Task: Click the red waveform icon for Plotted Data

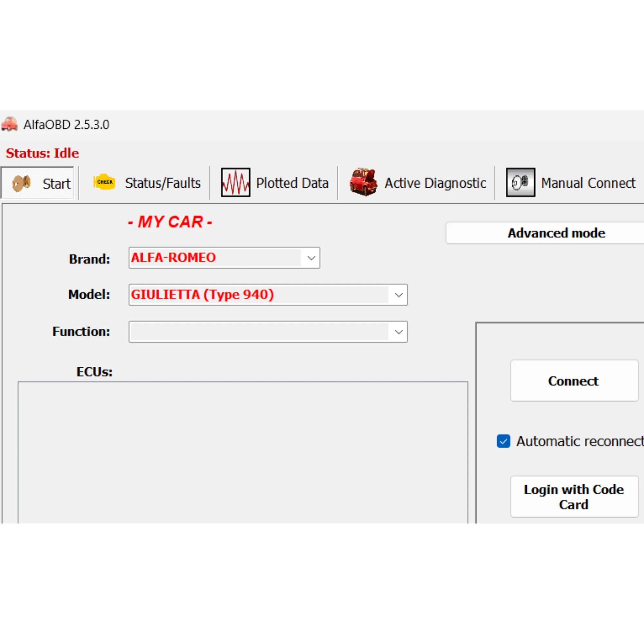Action: click(235, 182)
